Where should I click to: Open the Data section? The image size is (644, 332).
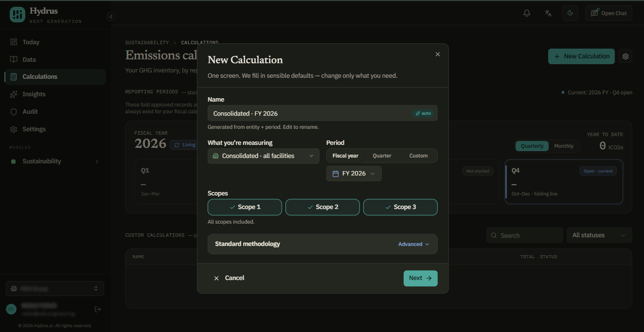point(55,59)
